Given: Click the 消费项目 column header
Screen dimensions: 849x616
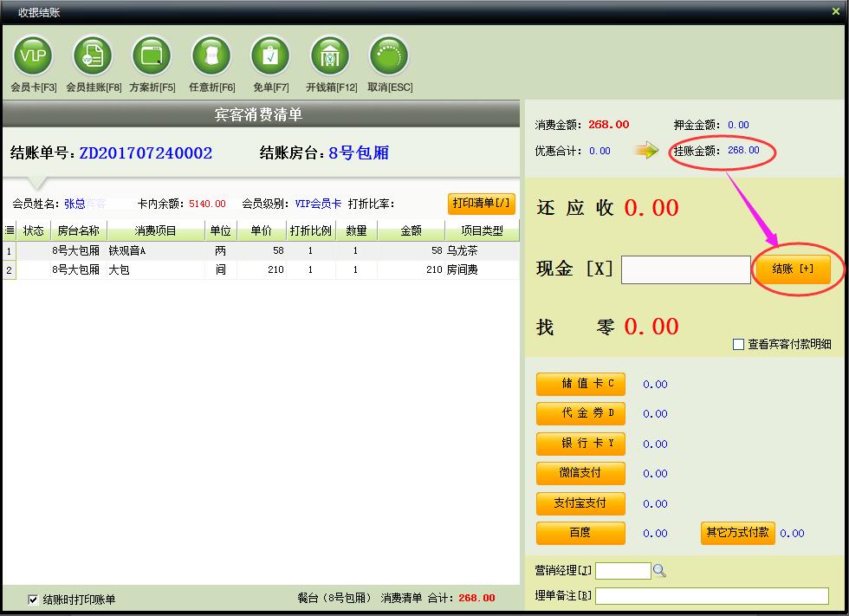Looking at the screenshot, I should pyautogui.click(x=156, y=230).
